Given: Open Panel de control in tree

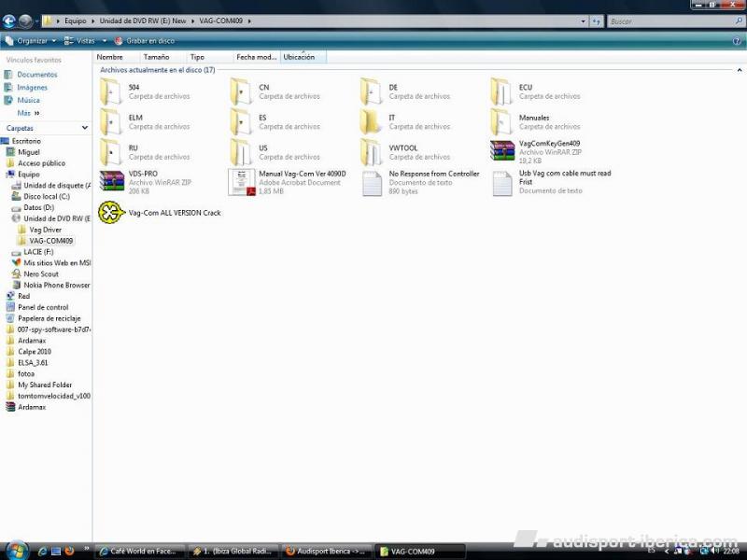Looking at the screenshot, I should point(37,307).
